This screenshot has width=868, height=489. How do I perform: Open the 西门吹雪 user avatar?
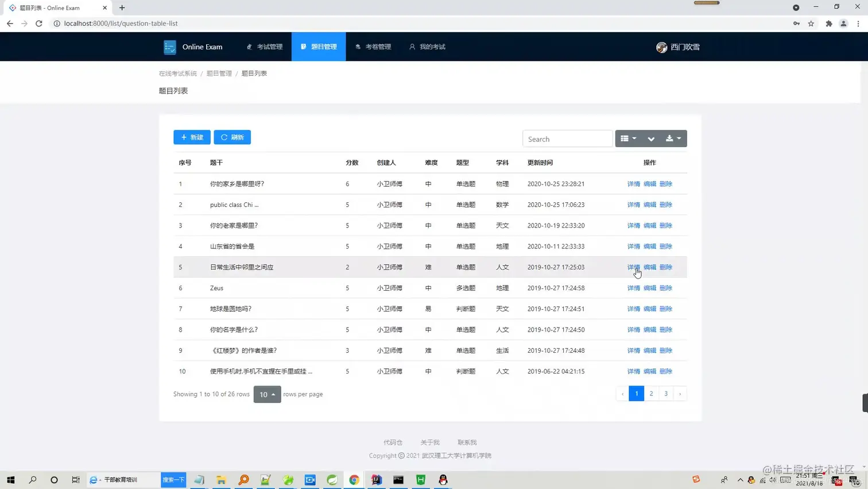click(x=661, y=47)
